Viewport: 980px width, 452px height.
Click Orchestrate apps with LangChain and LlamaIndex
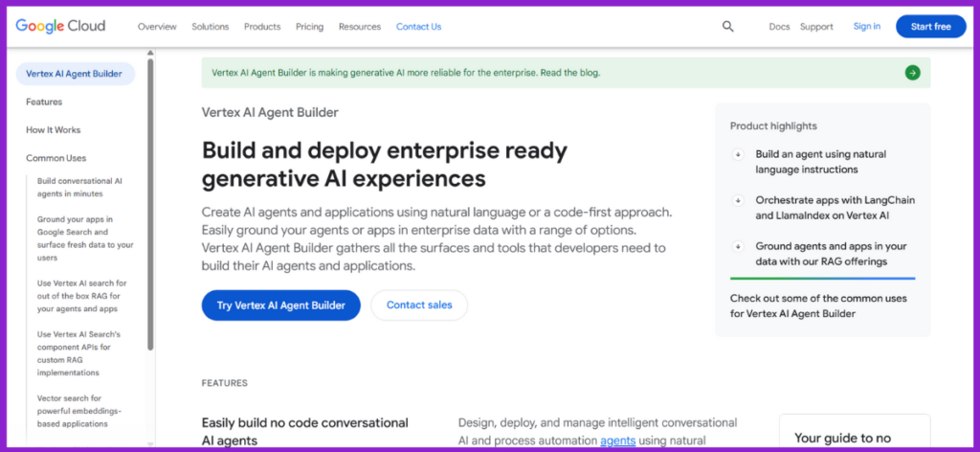click(x=835, y=208)
